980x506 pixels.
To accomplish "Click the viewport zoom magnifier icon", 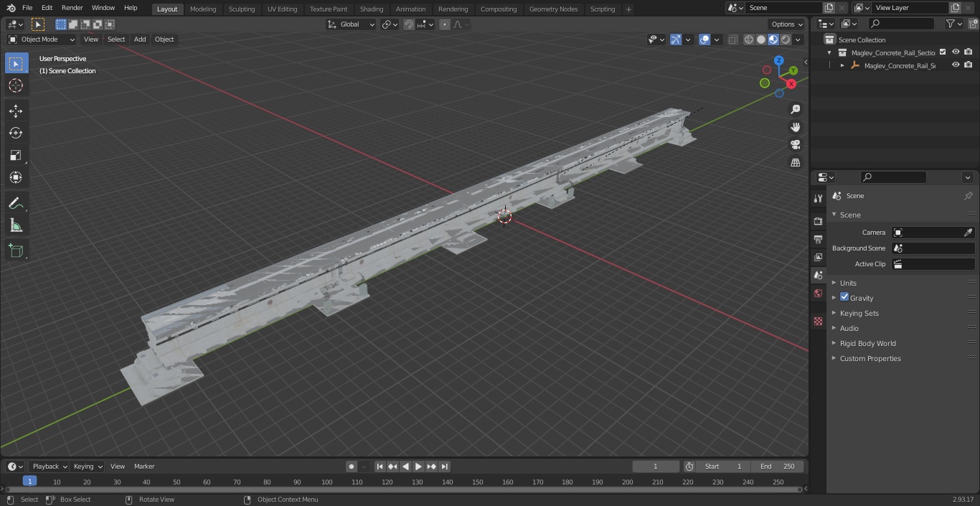I will tap(796, 109).
